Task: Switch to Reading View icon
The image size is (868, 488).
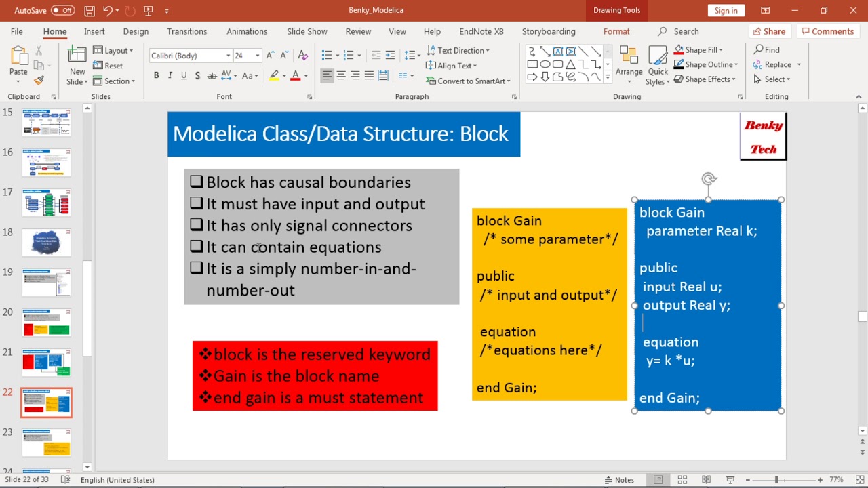Action: click(x=706, y=480)
